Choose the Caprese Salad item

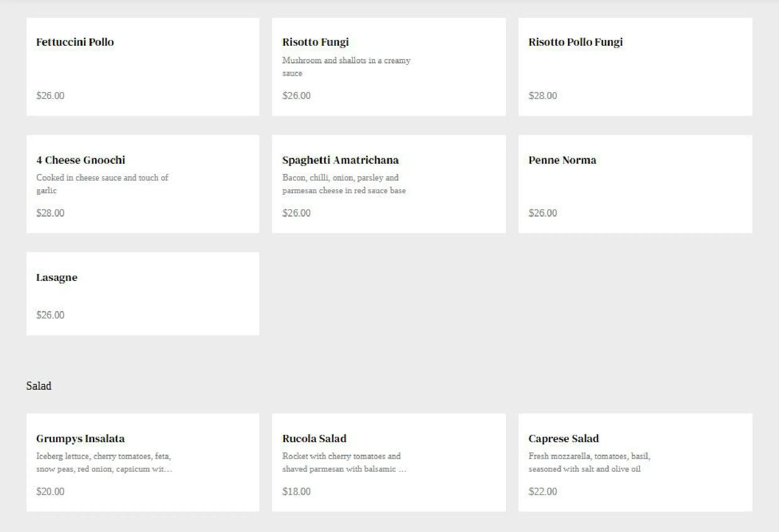point(635,462)
